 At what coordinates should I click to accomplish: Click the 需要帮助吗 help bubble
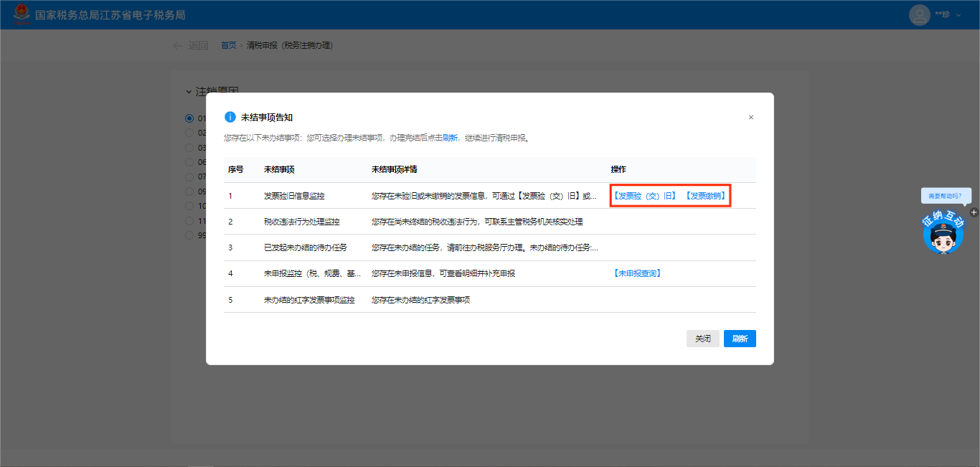point(946,195)
